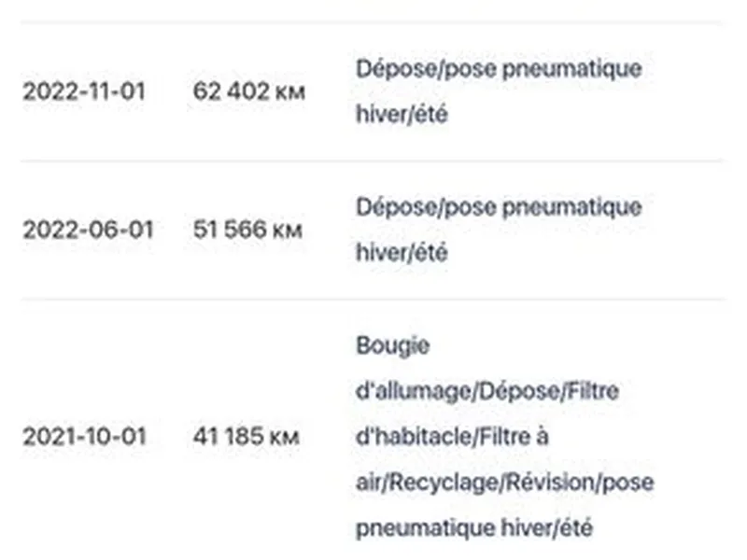Click the word "Bougie" in the service description
This screenshot has width=747, height=560.
(392, 345)
